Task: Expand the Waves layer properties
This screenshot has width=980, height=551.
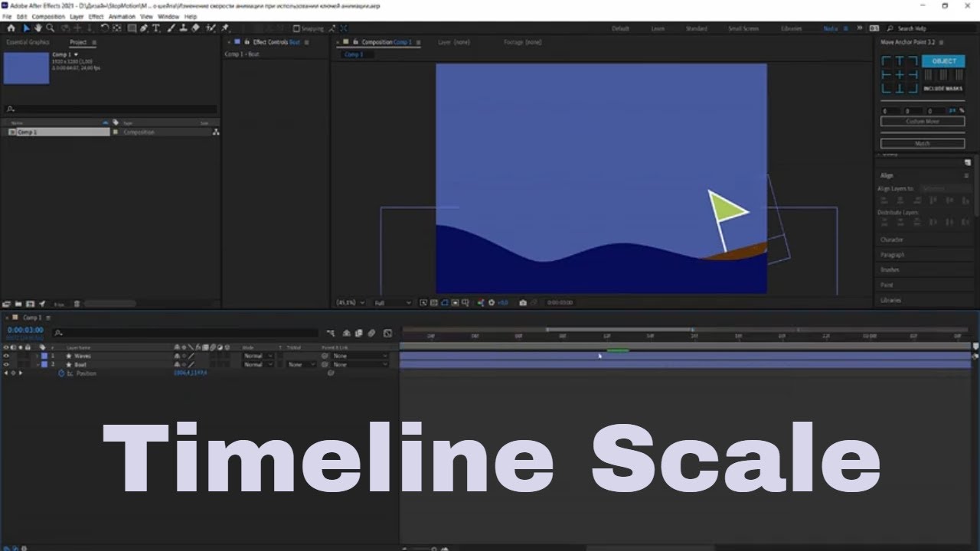Action: [37, 356]
